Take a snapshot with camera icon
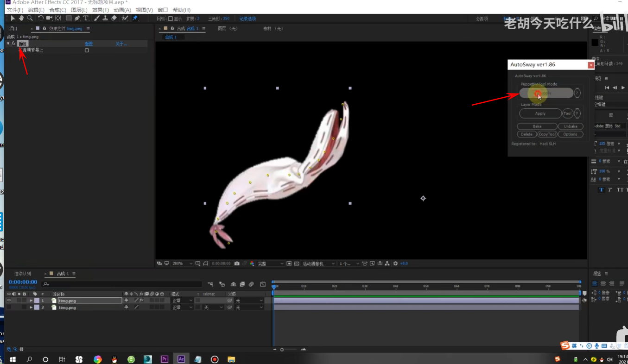This screenshot has width=628, height=364. (x=237, y=264)
